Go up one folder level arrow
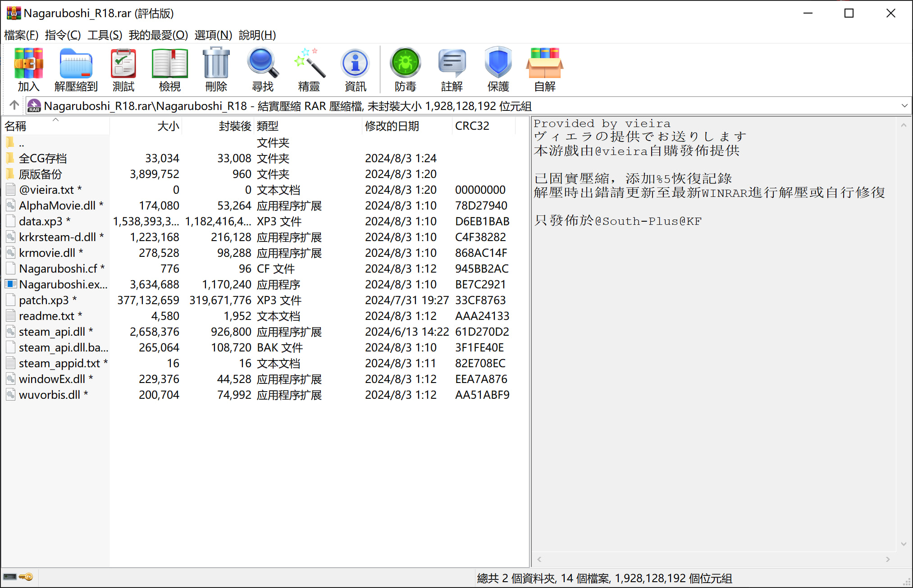The width and height of the screenshot is (913, 588). (x=14, y=105)
